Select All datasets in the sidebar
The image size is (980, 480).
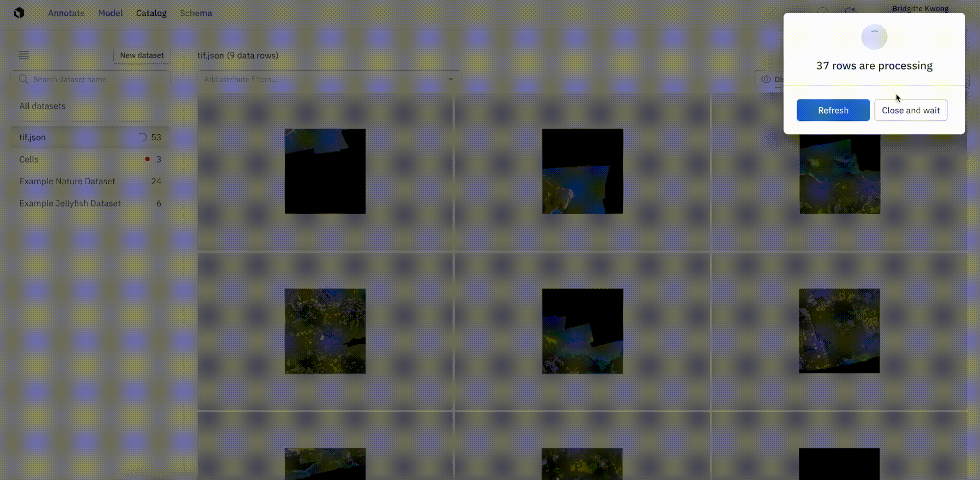pyautogui.click(x=42, y=106)
